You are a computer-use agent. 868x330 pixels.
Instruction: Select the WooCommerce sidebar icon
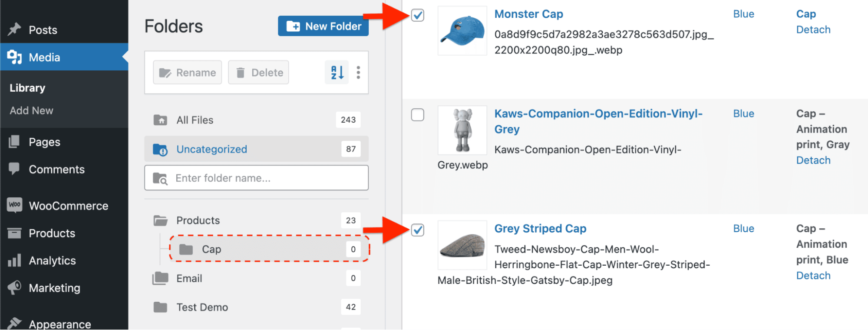point(14,205)
